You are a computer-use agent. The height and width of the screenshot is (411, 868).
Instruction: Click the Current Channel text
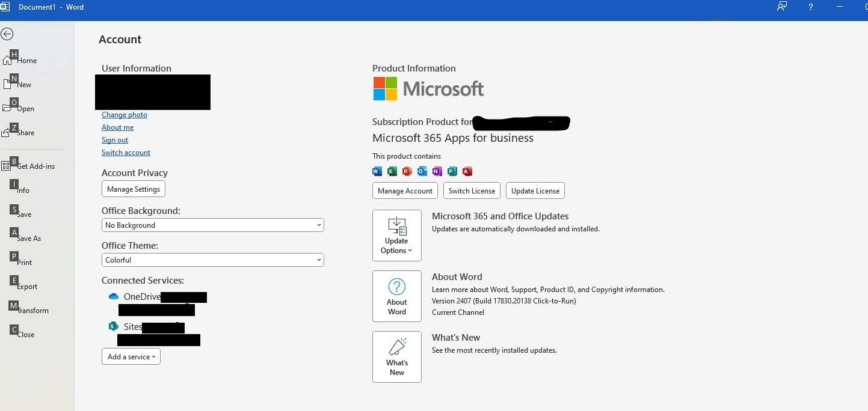[x=458, y=312]
